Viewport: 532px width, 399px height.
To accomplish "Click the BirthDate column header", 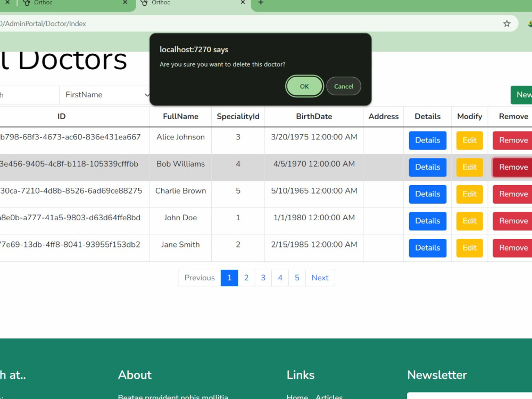I will pyautogui.click(x=314, y=117).
